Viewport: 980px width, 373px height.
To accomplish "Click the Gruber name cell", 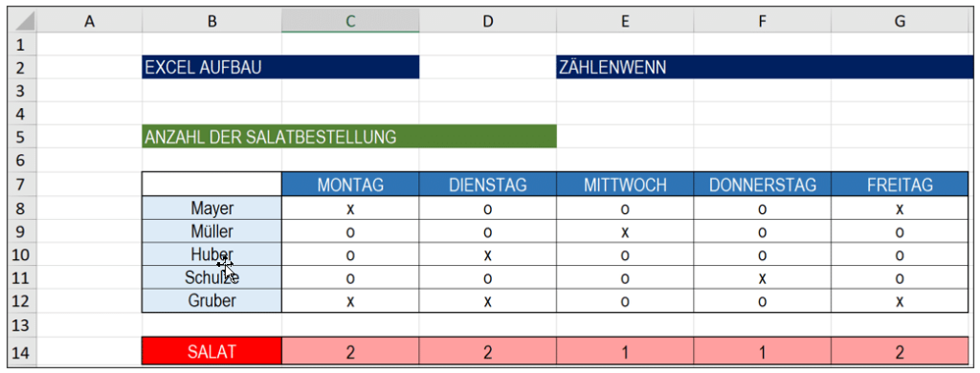I will [x=212, y=300].
